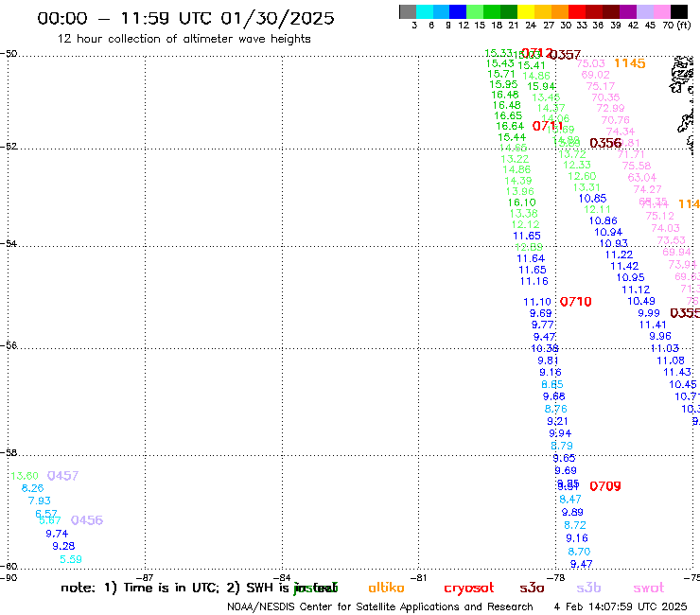The height and width of the screenshot is (615, 700).
Task: Click the dark red time marker 0357
Action: coord(565,55)
